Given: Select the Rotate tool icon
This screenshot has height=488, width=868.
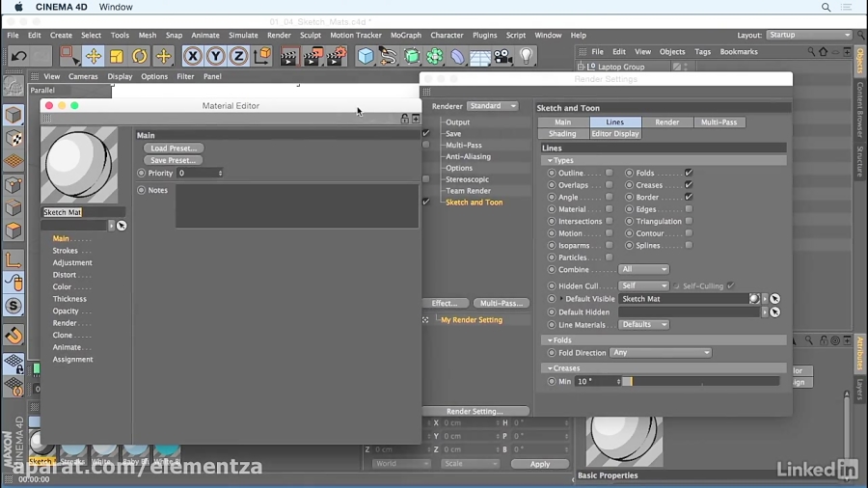Looking at the screenshot, I should pyautogui.click(x=140, y=57).
